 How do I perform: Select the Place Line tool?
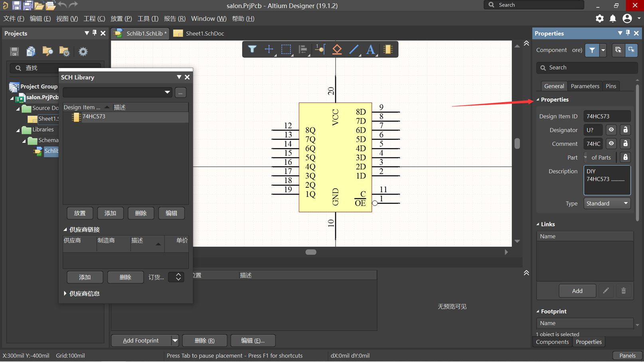[354, 49]
